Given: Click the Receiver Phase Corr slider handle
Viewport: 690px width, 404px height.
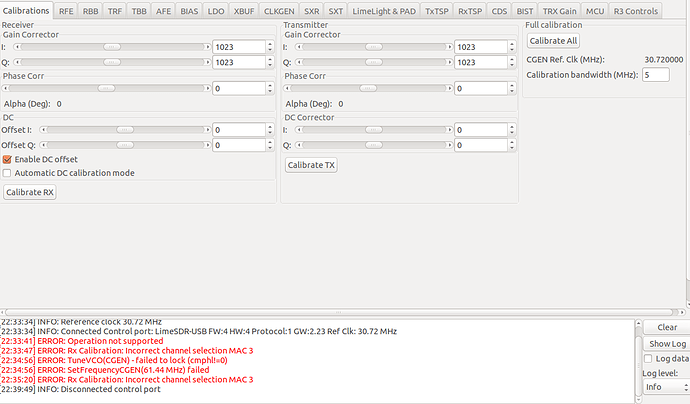Looking at the screenshot, I should coord(106,88).
